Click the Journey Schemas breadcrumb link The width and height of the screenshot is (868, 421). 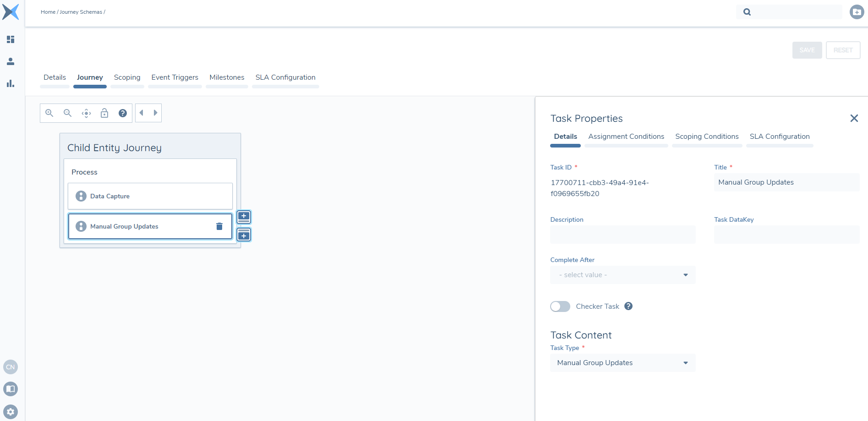(82, 11)
